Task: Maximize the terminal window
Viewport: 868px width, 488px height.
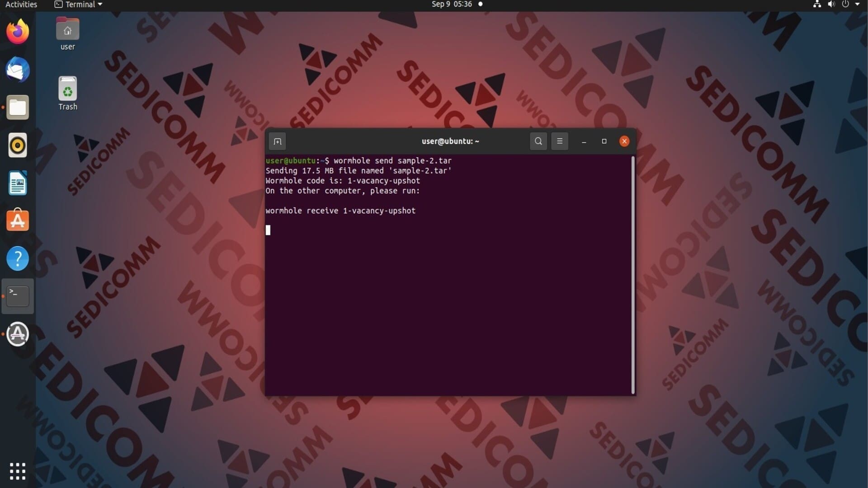Action: coord(604,141)
